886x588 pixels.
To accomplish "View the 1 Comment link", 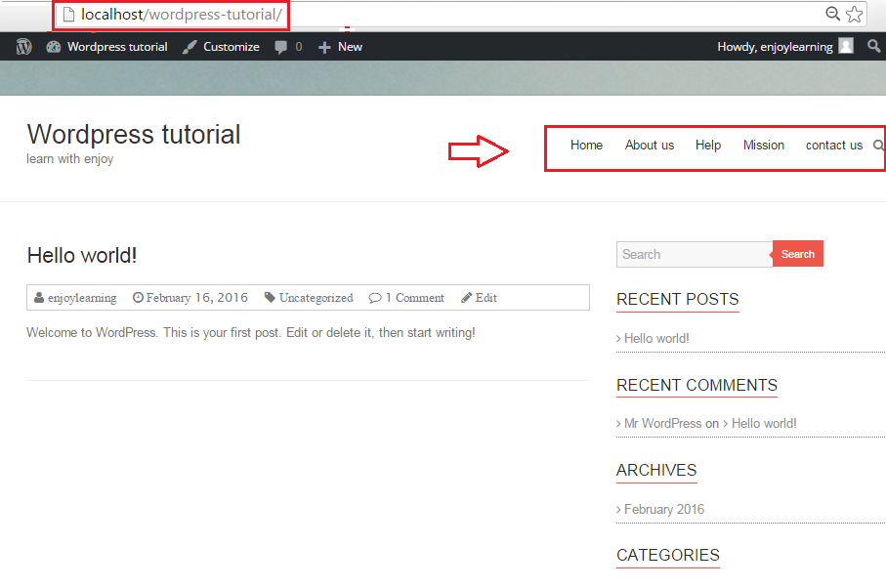I will pyautogui.click(x=415, y=298).
